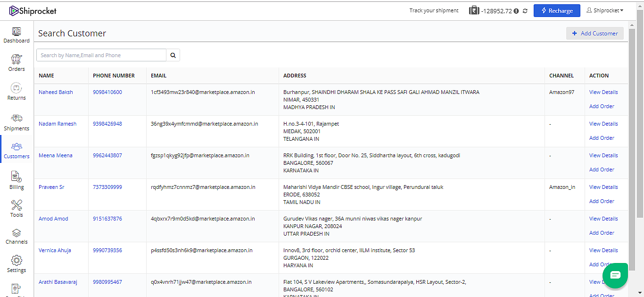The image size is (644, 297).
Task: Open the Dashboard sidebar icon
Action: pos(17,32)
